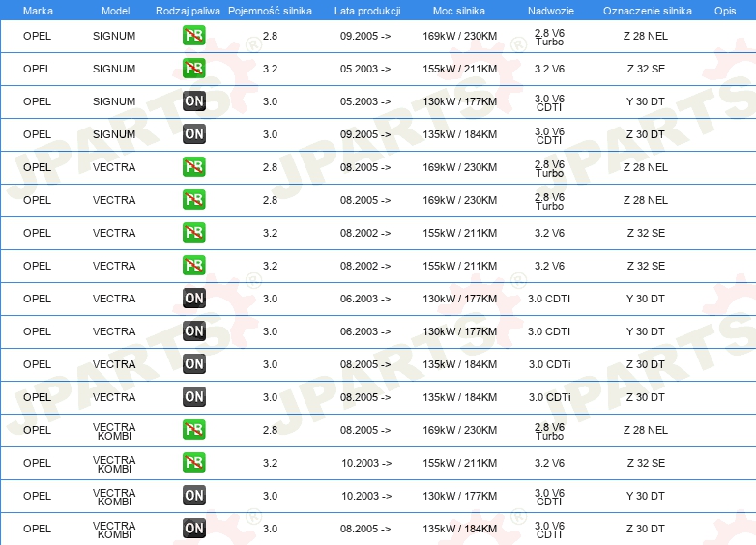Image resolution: width=756 pixels, height=545 pixels.
Task: Click the Lata produkcji column header
Action: 367,11
